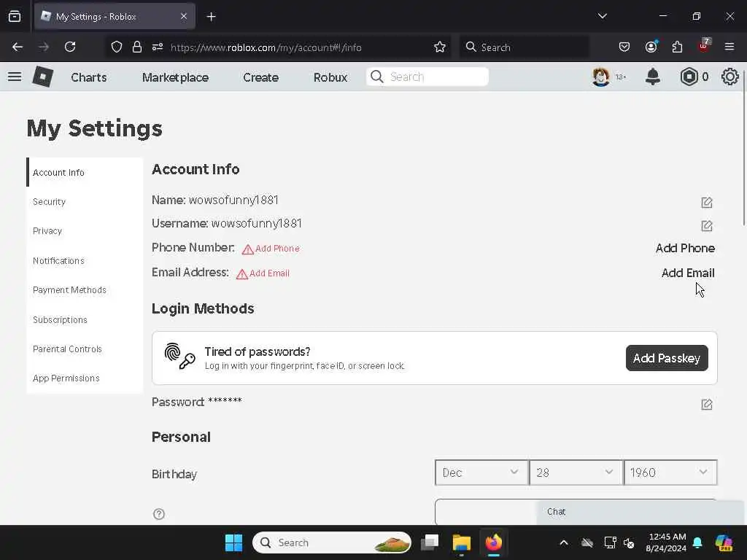Open the Firefox application menu
The image size is (747, 560).
pyautogui.click(x=729, y=47)
